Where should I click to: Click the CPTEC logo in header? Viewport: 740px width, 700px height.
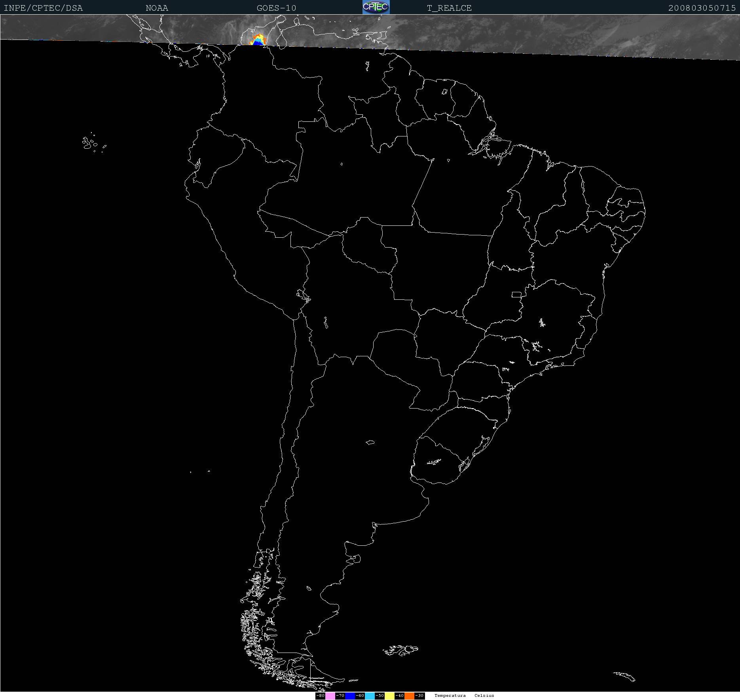[x=376, y=7]
